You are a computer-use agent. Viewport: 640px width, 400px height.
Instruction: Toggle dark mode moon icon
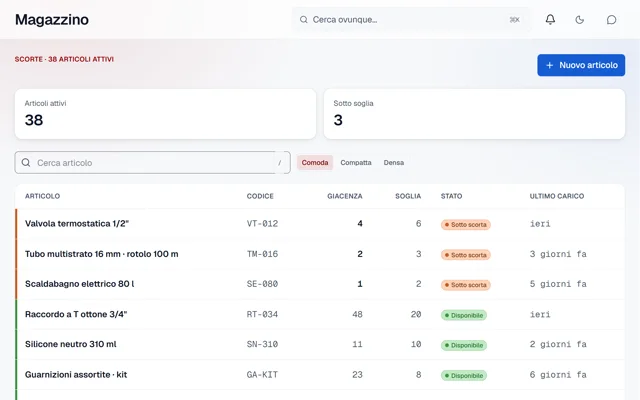click(580, 20)
